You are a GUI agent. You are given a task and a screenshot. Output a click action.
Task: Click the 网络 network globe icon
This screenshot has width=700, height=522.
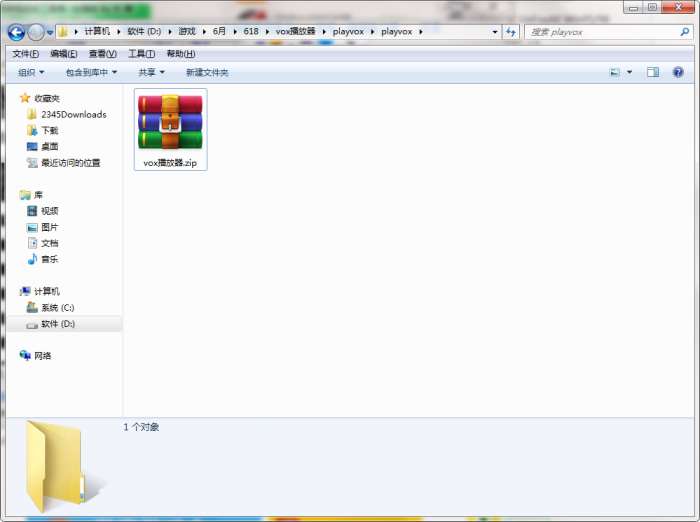(25, 355)
